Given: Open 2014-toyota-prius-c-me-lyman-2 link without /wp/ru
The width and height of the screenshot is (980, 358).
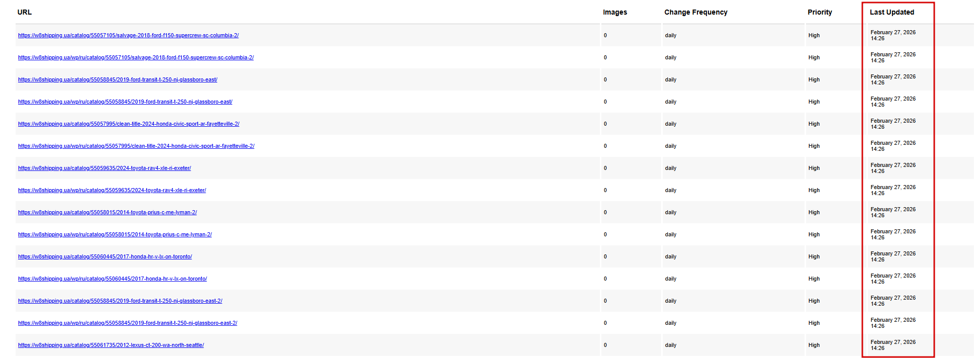Looking at the screenshot, I should pos(108,212).
